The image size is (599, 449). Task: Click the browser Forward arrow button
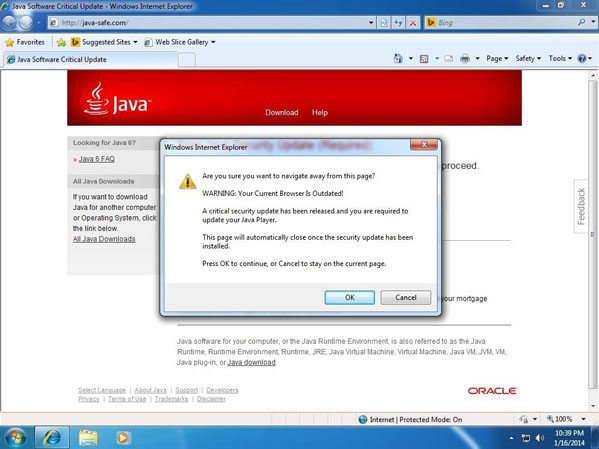coord(26,23)
